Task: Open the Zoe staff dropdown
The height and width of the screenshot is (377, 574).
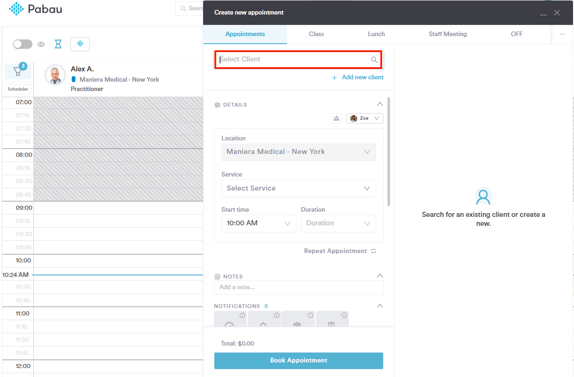Action: point(365,118)
